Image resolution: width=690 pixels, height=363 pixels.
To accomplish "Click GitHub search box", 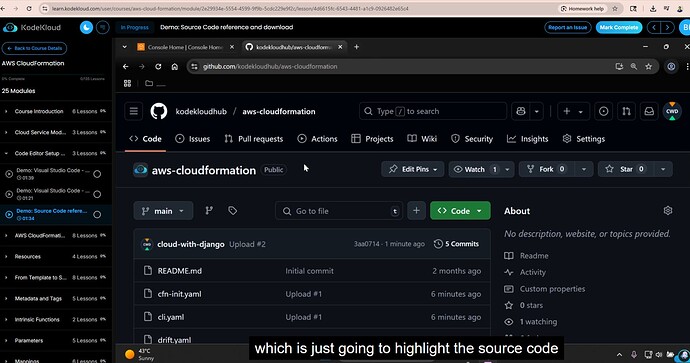I will (x=433, y=111).
